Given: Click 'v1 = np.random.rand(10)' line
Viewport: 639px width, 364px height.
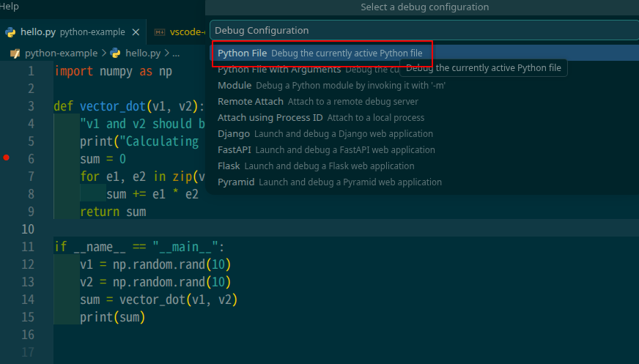Looking at the screenshot, I should pos(155,264).
